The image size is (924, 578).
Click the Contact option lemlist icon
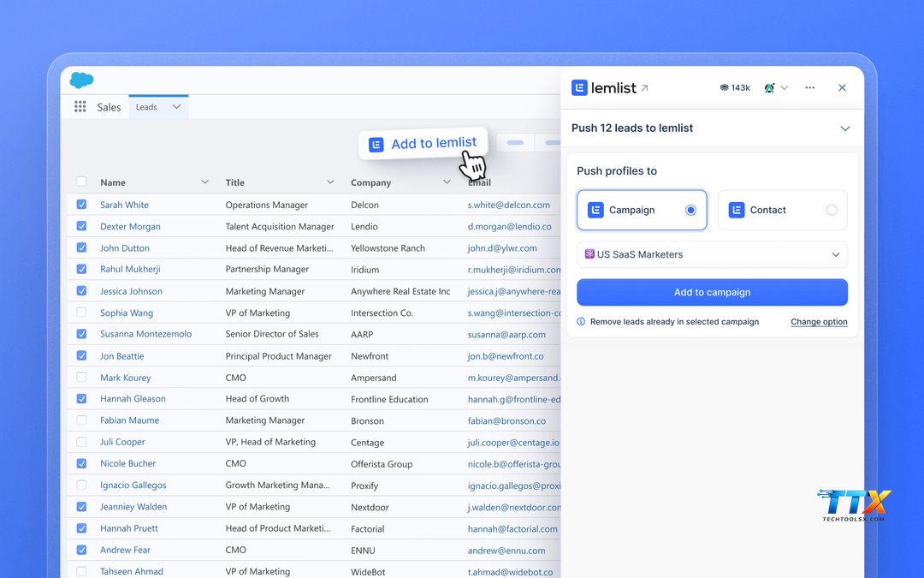pyautogui.click(x=737, y=210)
